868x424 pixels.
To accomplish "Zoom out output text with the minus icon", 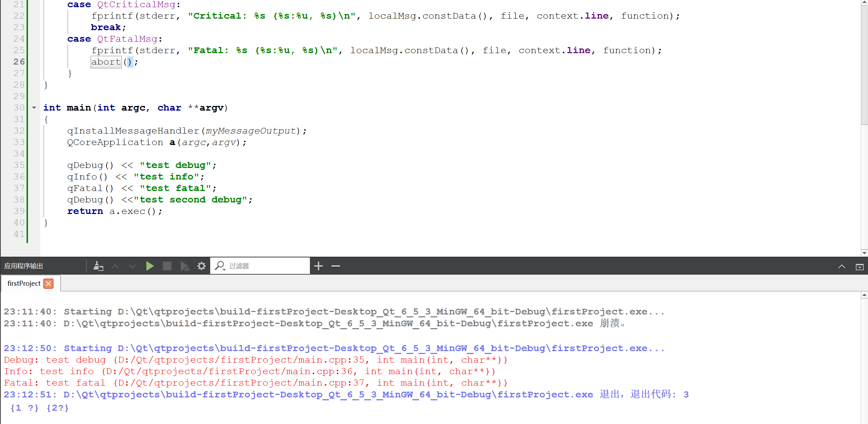I will click(x=336, y=266).
